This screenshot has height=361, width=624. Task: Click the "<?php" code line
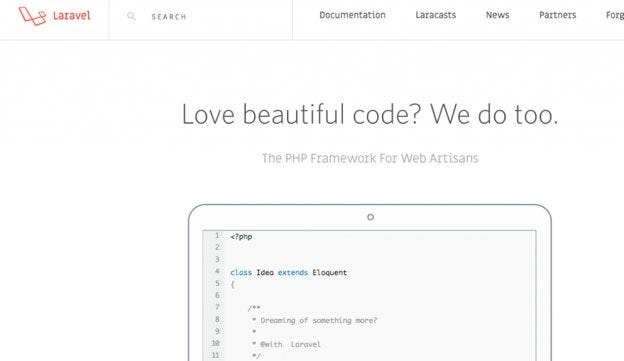pyautogui.click(x=241, y=237)
